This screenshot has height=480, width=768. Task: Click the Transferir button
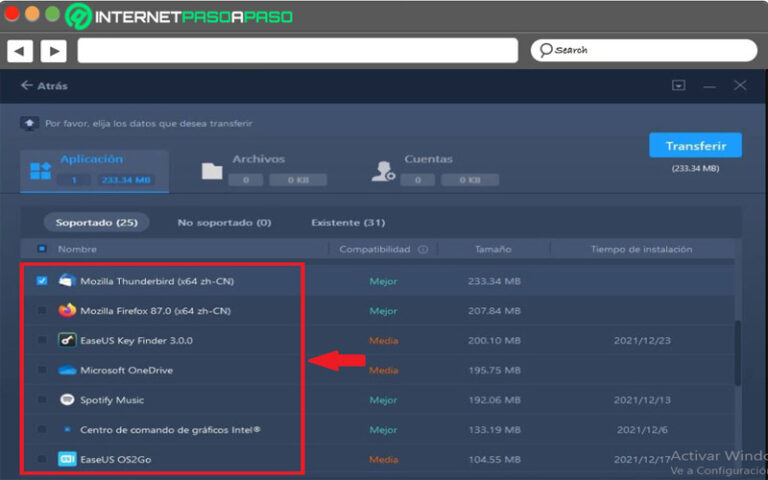(x=696, y=145)
